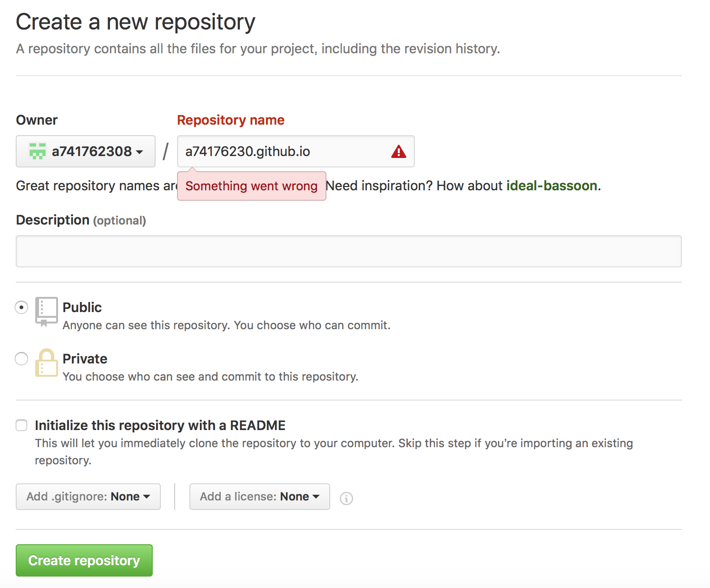Click the "Initialize this repository with a README" label
This screenshot has width=710, height=588.
coord(160,425)
